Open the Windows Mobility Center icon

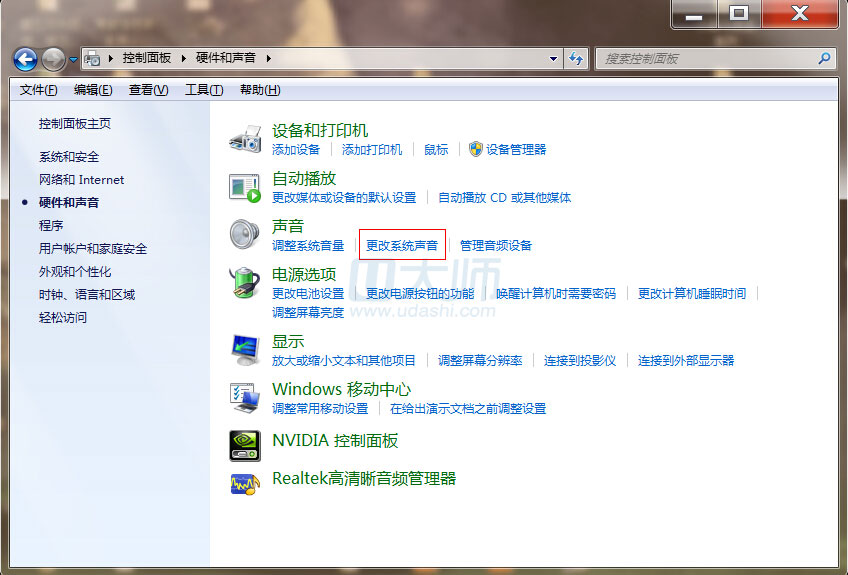click(x=245, y=397)
